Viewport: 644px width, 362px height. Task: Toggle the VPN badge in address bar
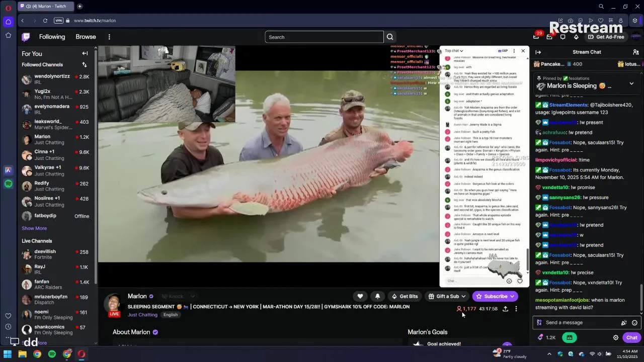click(x=58, y=21)
